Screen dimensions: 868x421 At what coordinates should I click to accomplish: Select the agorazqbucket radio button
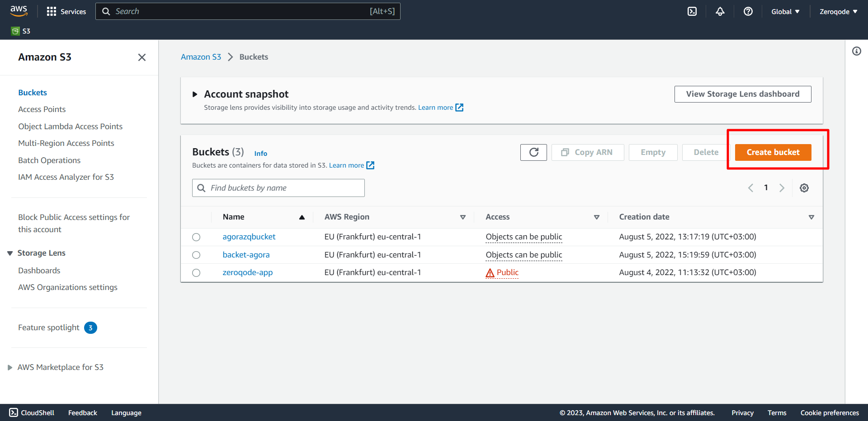196,237
